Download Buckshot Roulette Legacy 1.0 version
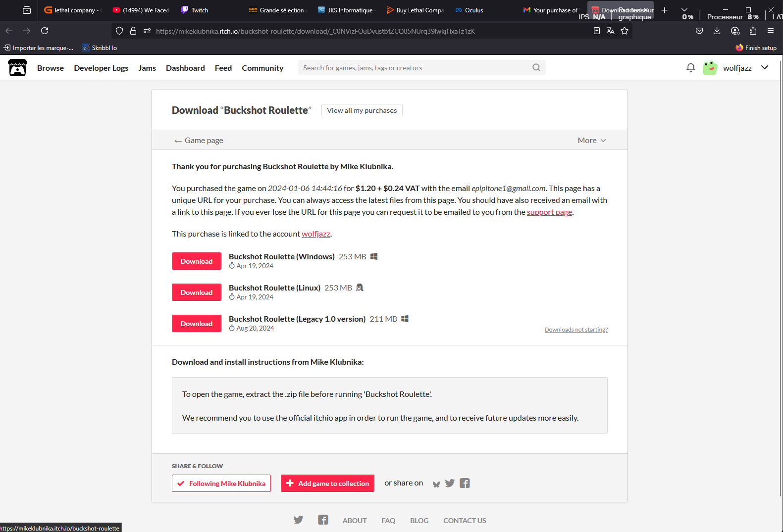The image size is (783, 532). (197, 324)
